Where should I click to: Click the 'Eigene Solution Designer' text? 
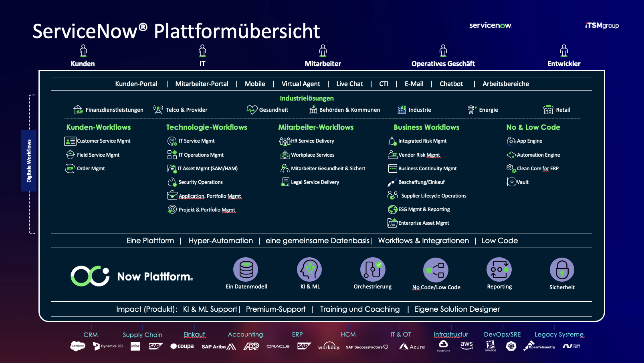457,309
